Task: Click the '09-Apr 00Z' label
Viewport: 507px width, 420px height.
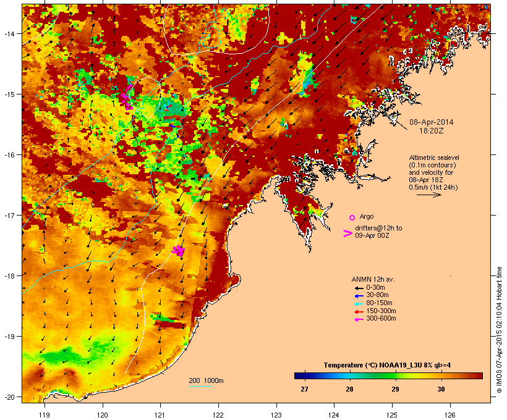Action: point(372,235)
